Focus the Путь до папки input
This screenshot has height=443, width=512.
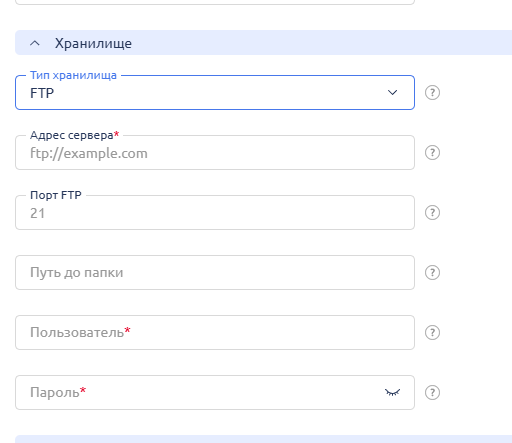coord(215,273)
